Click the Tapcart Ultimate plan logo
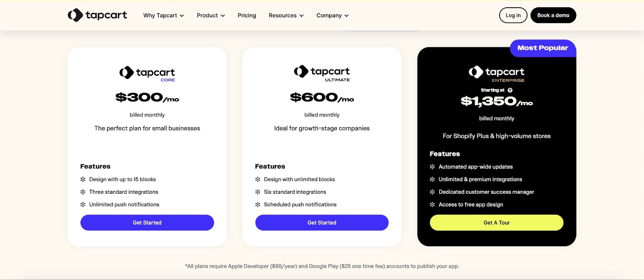This screenshot has width=644, height=280. [322, 73]
